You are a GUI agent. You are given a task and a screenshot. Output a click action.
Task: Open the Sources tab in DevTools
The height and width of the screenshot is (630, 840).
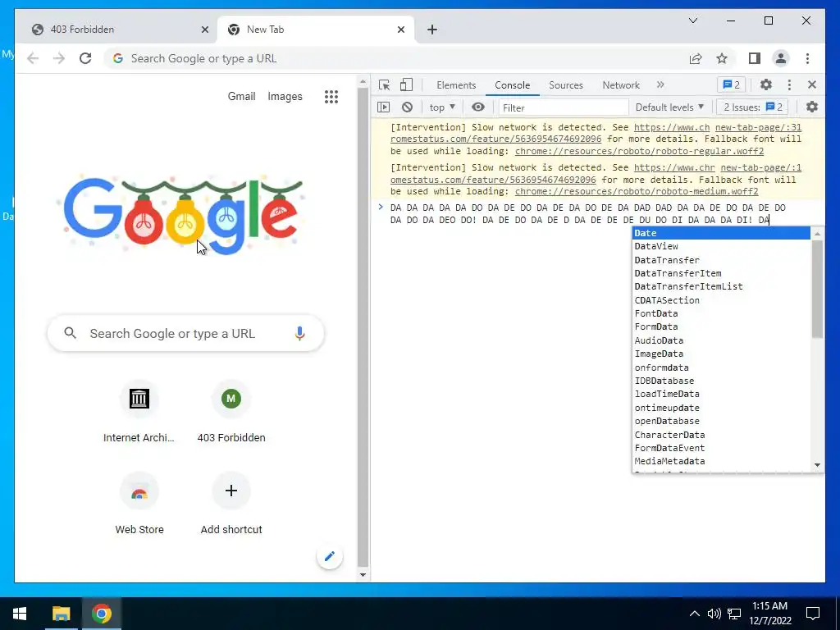(566, 84)
